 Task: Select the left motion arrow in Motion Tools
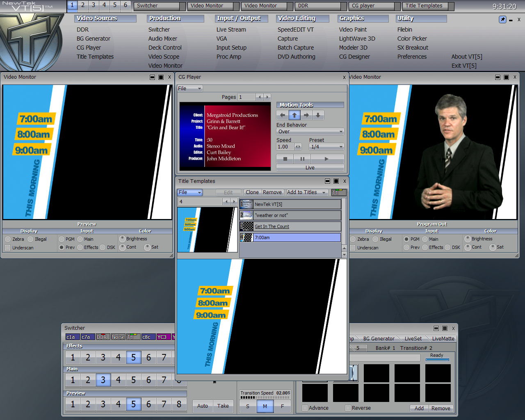pos(282,115)
